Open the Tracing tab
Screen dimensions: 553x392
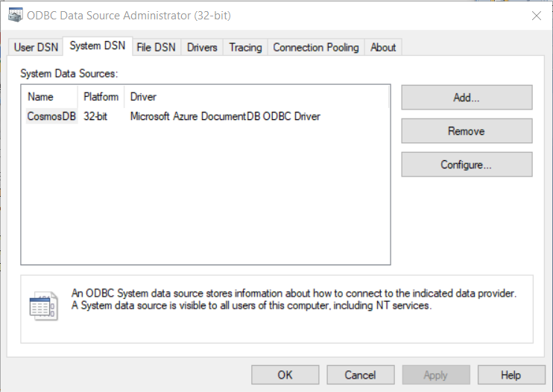pos(245,47)
